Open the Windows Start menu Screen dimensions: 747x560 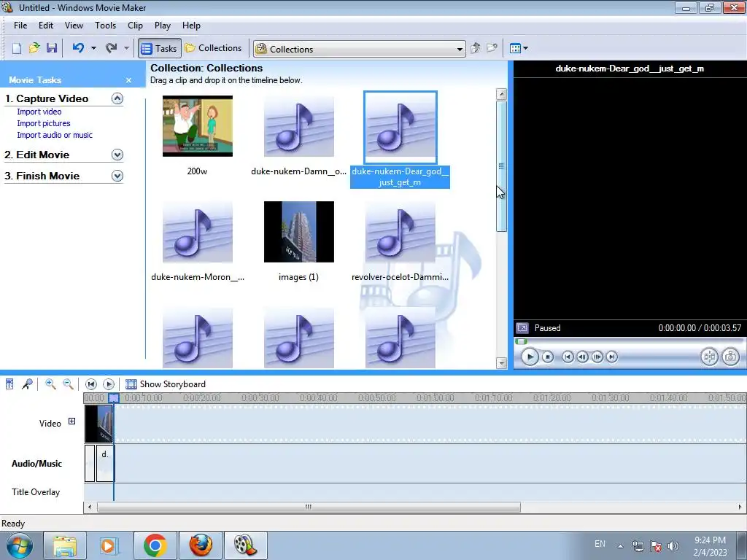[x=20, y=545]
